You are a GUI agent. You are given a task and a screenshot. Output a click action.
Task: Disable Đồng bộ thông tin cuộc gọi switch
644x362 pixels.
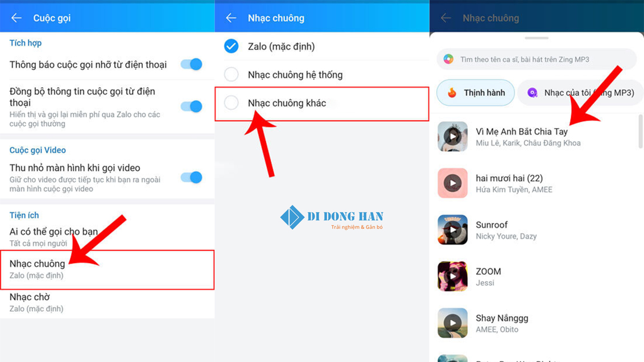coord(192,106)
